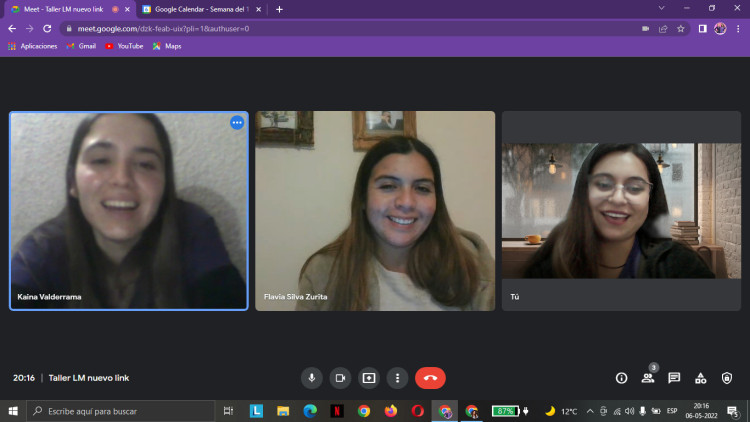Turn off the camera in Meet
The width and height of the screenshot is (750, 422).
(x=340, y=378)
